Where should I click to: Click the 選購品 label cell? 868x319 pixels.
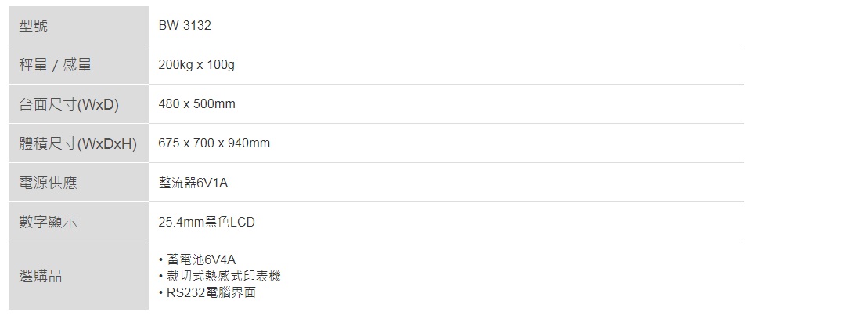[41, 276]
